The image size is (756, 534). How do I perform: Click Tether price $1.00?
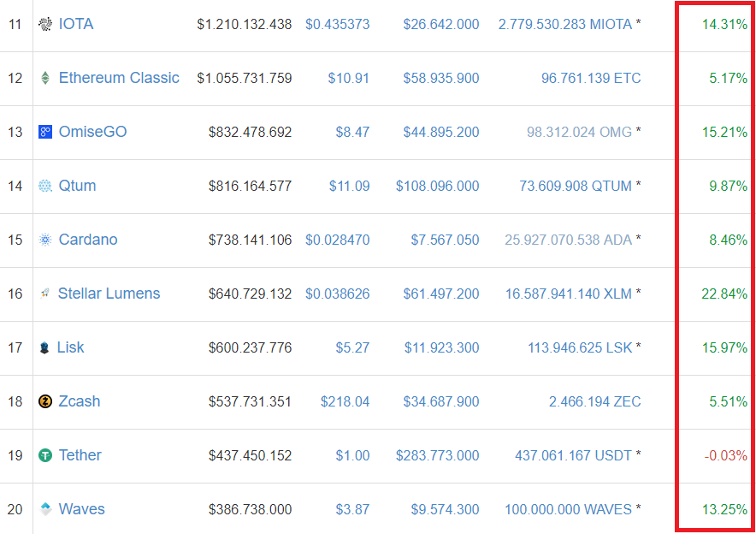pyautogui.click(x=352, y=456)
